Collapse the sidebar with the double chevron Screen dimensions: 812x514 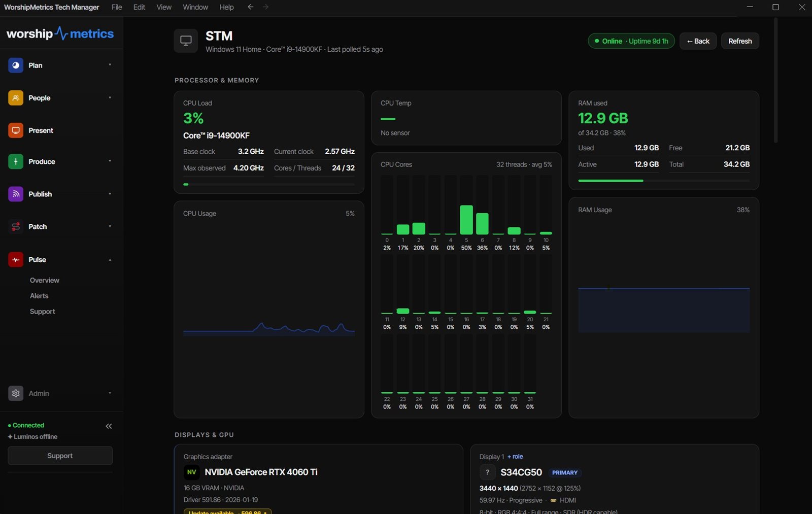pyautogui.click(x=109, y=426)
